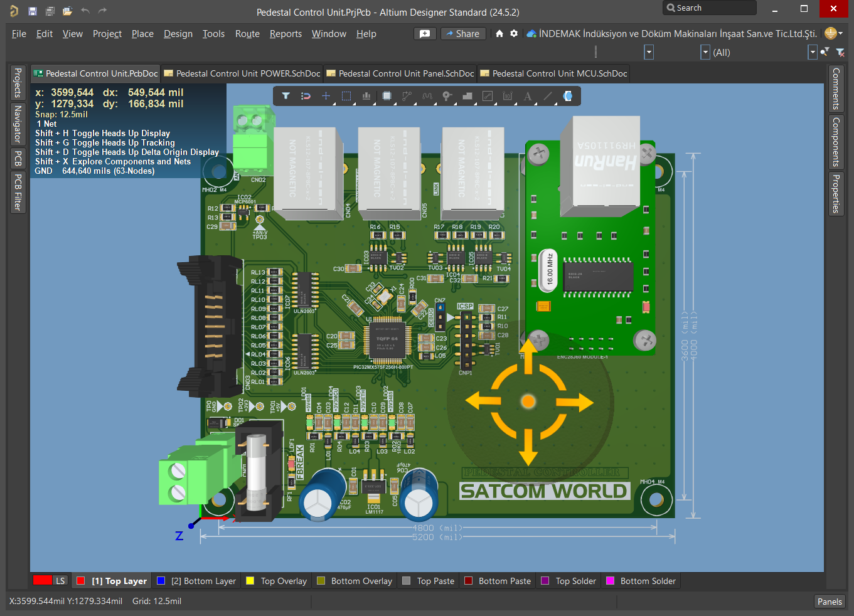Open the Projects side panel
The image size is (854, 616).
pyautogui.click(x=18, y=82)
